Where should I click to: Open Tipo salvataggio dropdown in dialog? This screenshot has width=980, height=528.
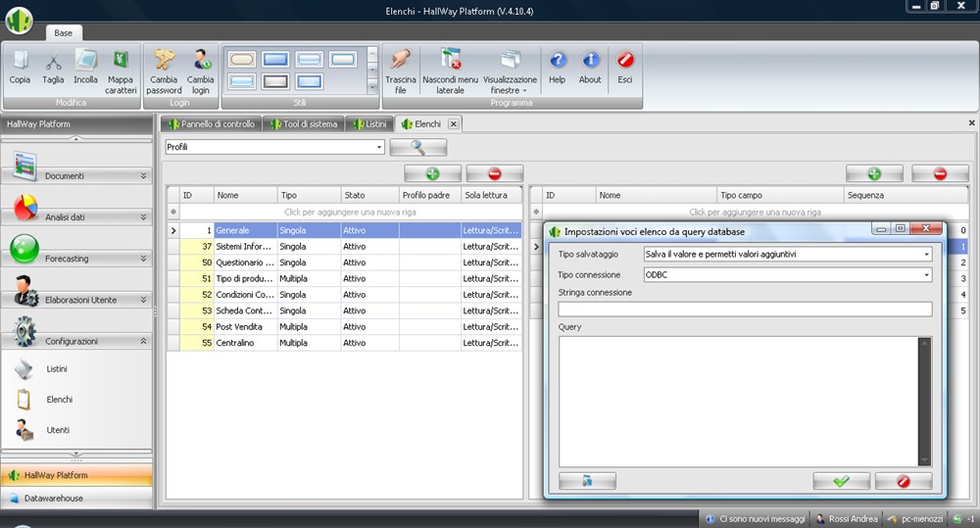pos(926,255)
